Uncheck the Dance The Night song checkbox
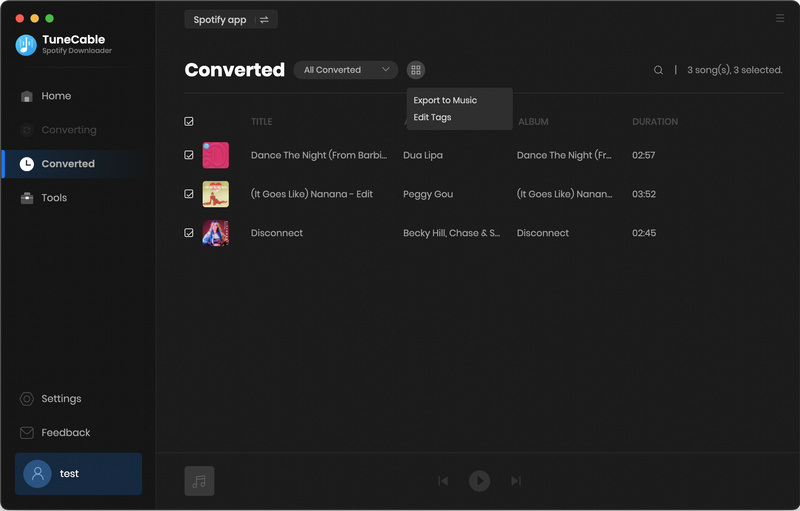This screenshot has width=800, height=511. point(189,156)
